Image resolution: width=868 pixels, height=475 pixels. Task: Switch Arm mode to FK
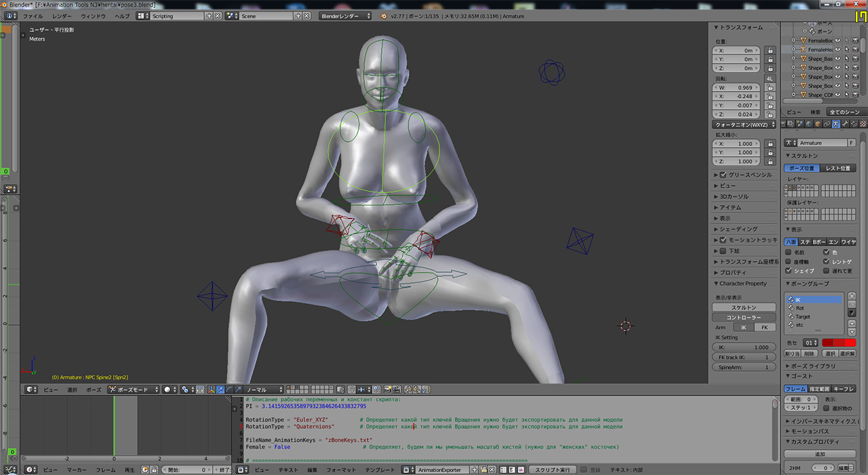click(x=764, y=328)
